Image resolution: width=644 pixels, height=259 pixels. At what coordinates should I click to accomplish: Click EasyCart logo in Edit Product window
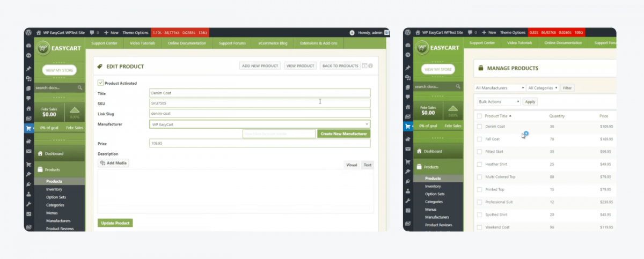click(59, 48)
